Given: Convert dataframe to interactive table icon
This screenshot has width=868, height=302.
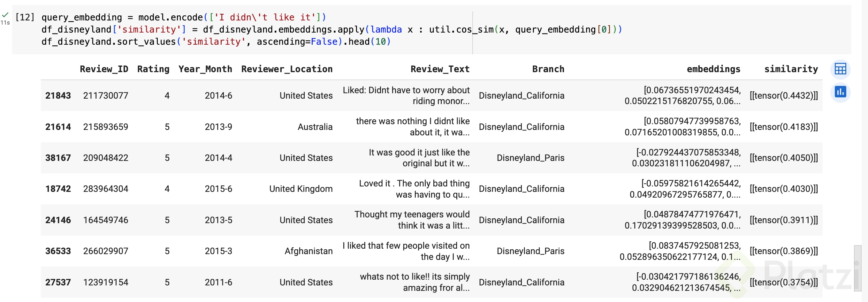Looking at the screenshot, I should [840, 69].
